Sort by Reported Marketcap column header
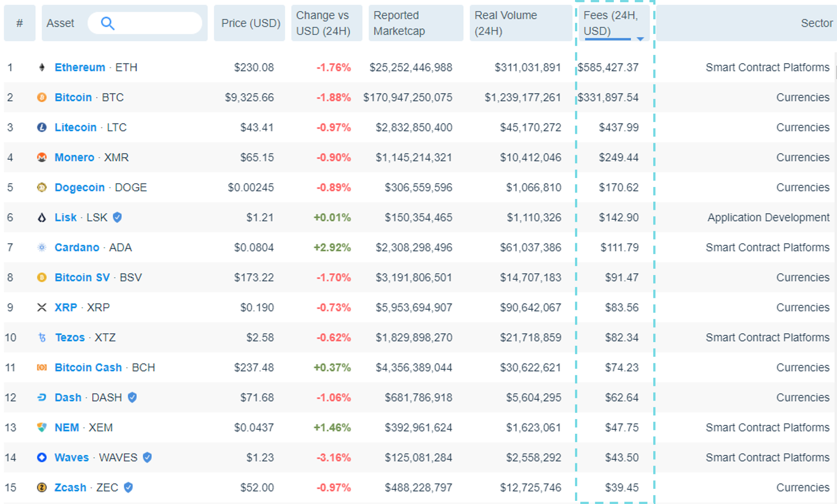Viewport: 837px width, 504px height. 416,23
